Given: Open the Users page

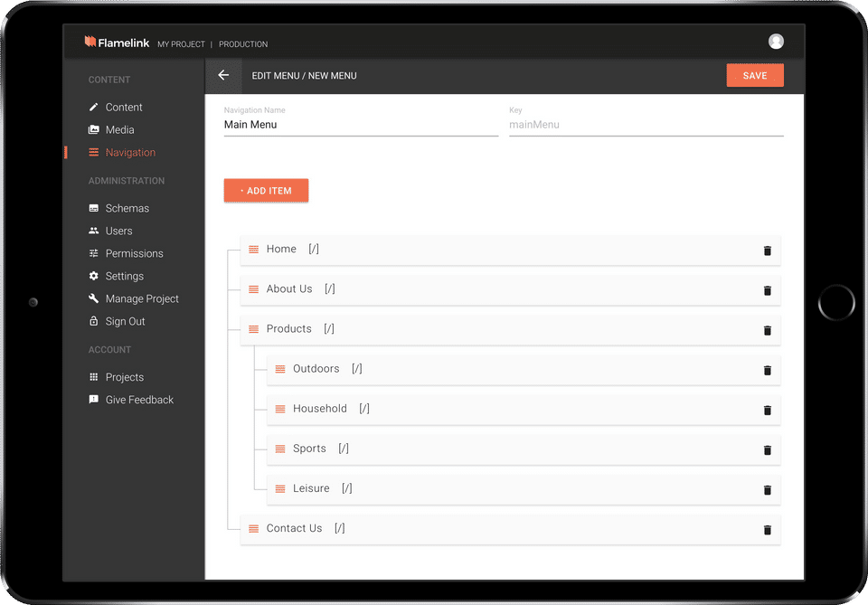Looking at the screenshot, I should click(x=119, y=231).
